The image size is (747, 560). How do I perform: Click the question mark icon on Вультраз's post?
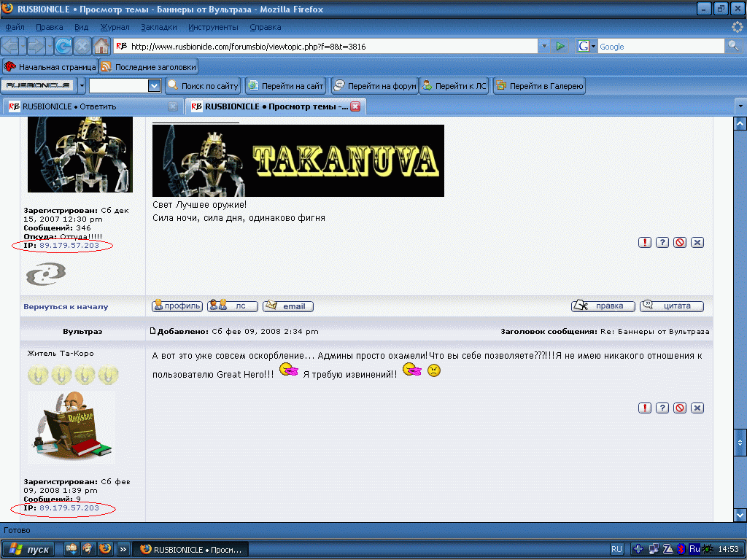(662, 408)
